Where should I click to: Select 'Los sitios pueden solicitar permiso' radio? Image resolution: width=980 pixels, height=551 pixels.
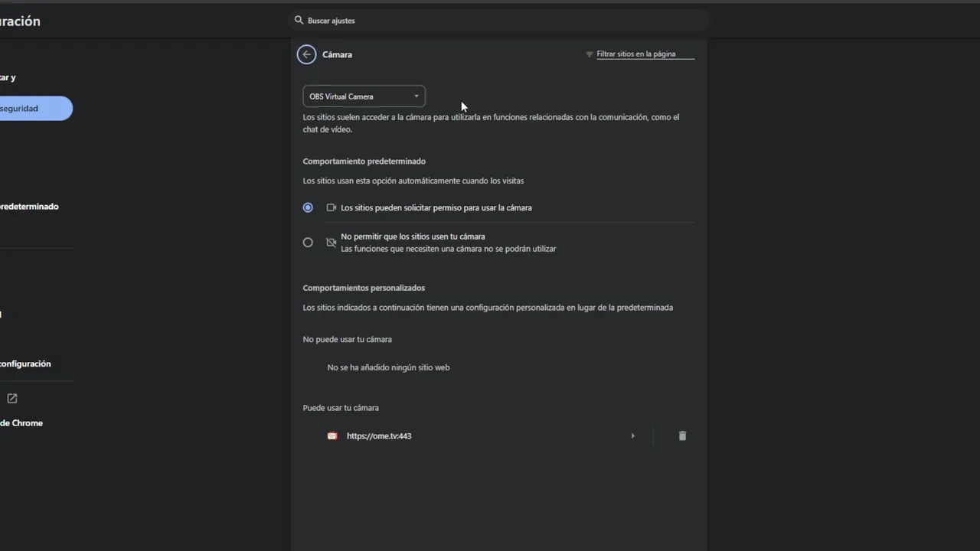click(x=308, y=207)
